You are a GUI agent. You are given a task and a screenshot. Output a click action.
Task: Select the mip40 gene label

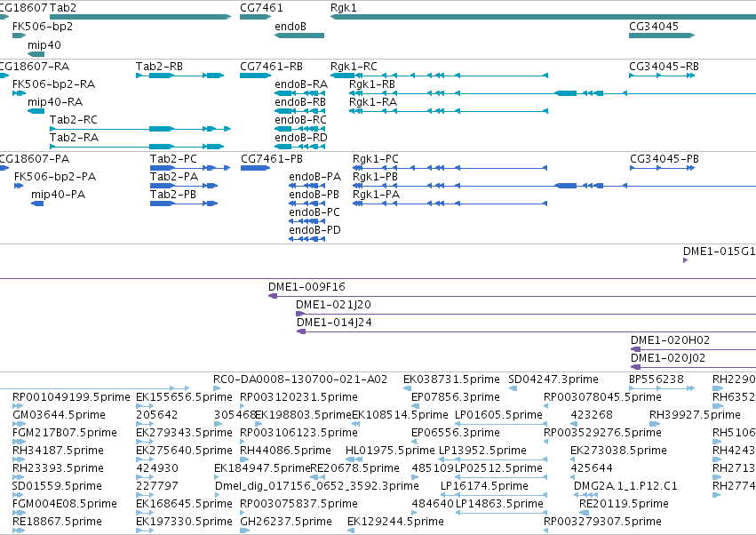coord(44,44)
